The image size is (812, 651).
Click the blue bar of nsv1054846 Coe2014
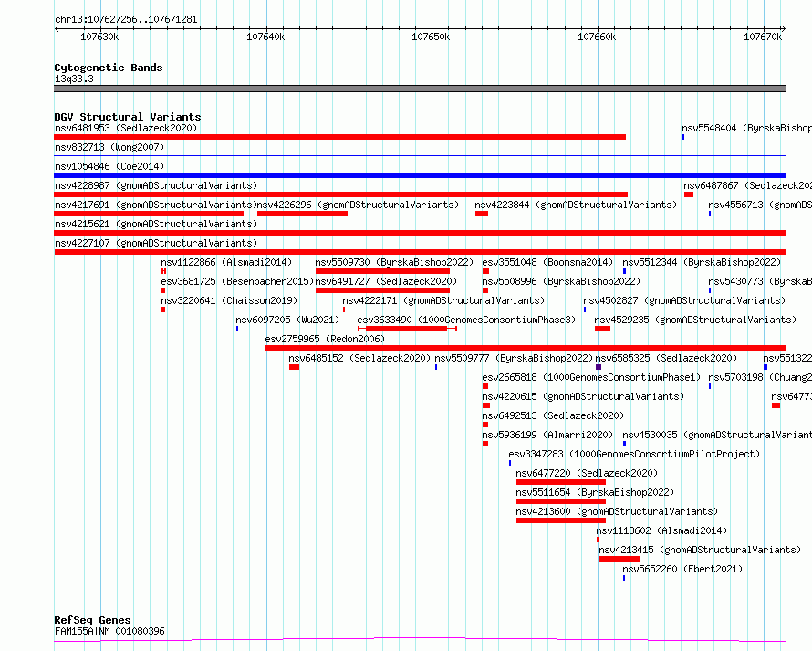tap(420, 175)
